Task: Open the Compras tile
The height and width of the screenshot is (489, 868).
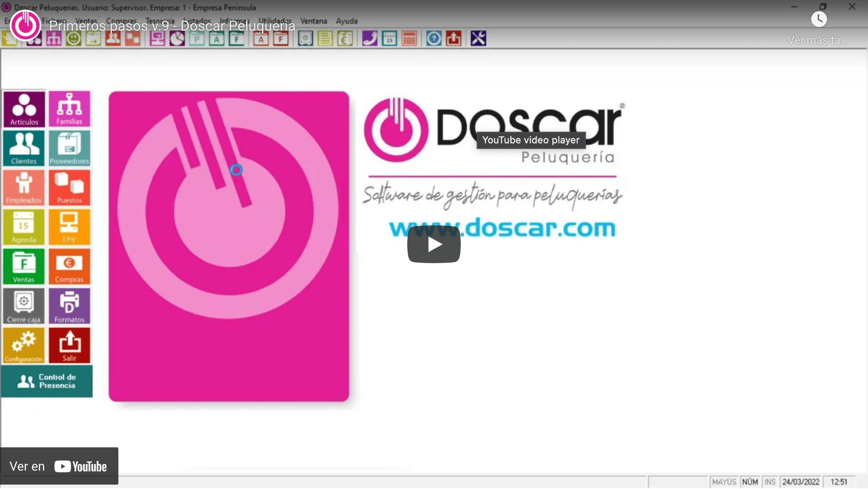Action: tap(69, 267)
